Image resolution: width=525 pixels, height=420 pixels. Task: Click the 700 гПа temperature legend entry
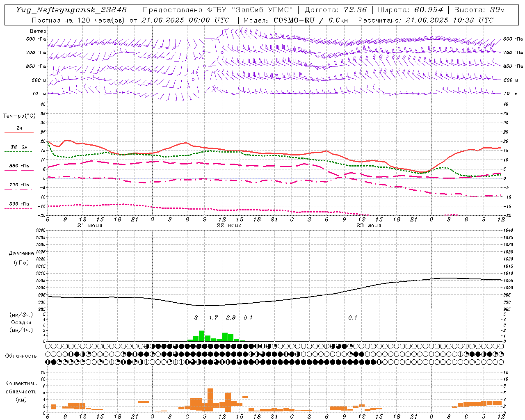(x=19, y=185)
